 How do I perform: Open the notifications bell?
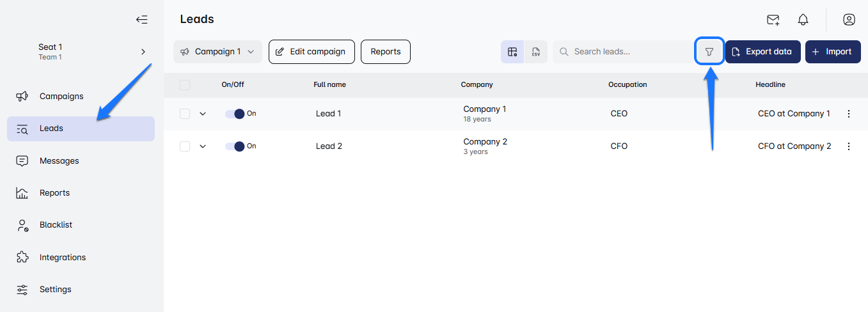click(803, 20)
